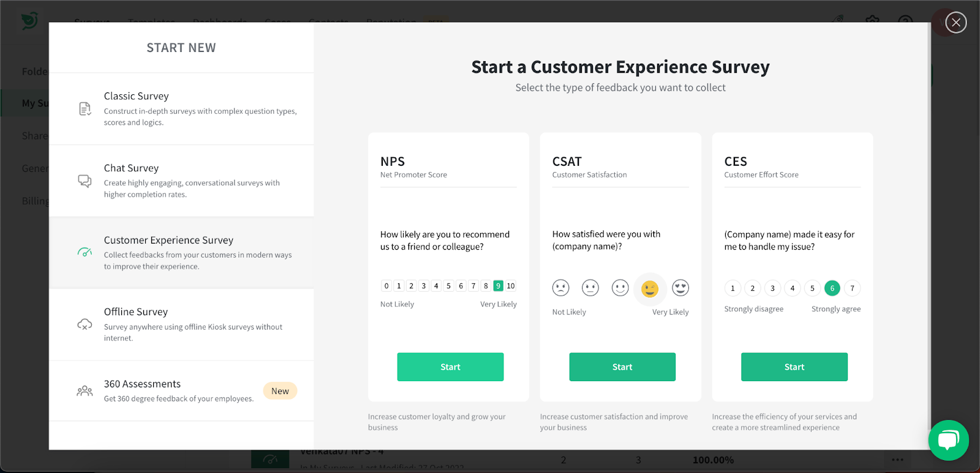Screen dimensions: 980x473
Task: Open the live chat widget
Action: click(x=948, y=440)
